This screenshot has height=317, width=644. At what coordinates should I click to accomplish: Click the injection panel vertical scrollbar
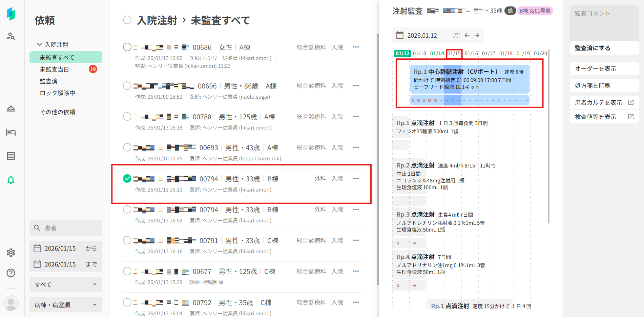point(548,137)
